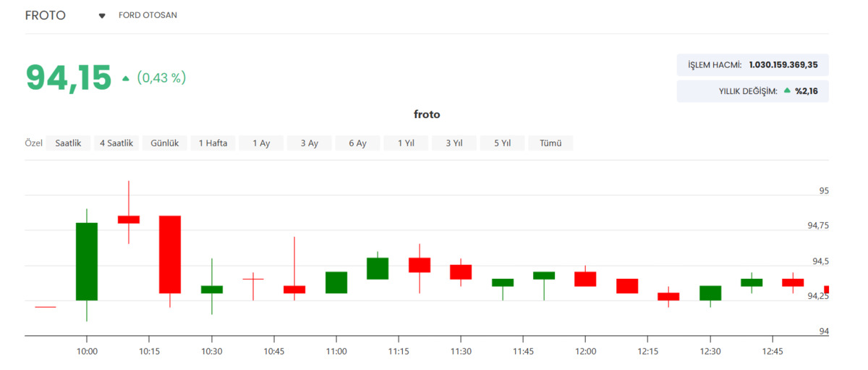Image resolution: width=868 pixels, height=370 pixels.
Task: Click the large red candle after 10:15
Action: tap(170, 254)
